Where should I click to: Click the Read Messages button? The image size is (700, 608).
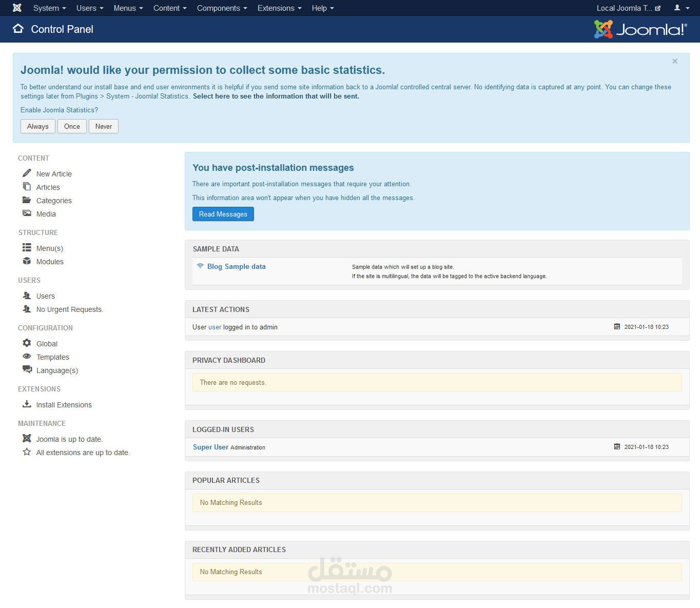click(x=223, y=214)
